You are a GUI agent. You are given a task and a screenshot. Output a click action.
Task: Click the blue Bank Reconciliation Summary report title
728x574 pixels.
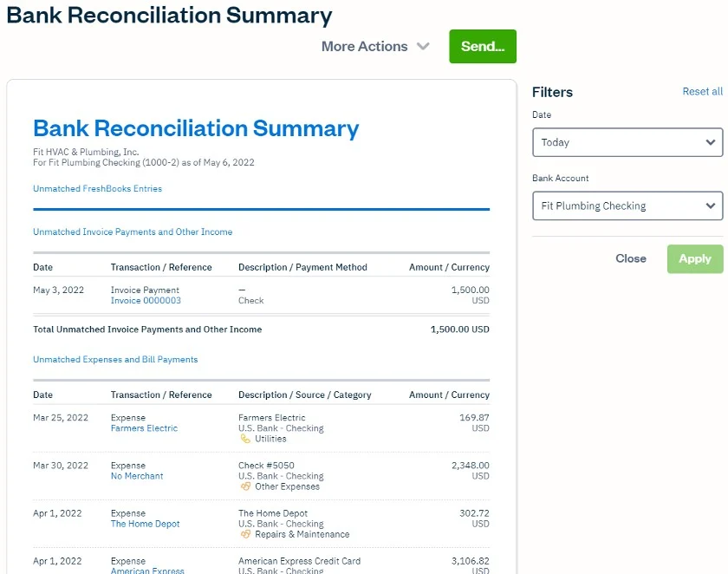click(x=196, y=128)
